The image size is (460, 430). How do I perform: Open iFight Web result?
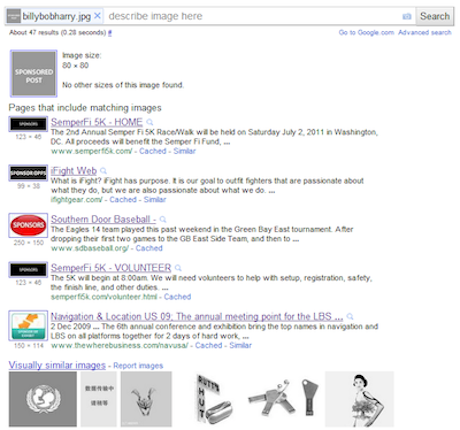point(74,171)
